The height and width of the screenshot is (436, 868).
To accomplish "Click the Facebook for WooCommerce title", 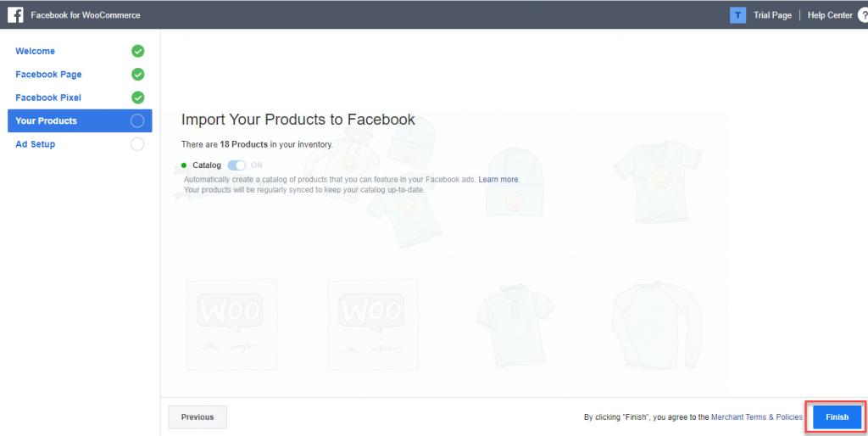I will pos(86,15).
